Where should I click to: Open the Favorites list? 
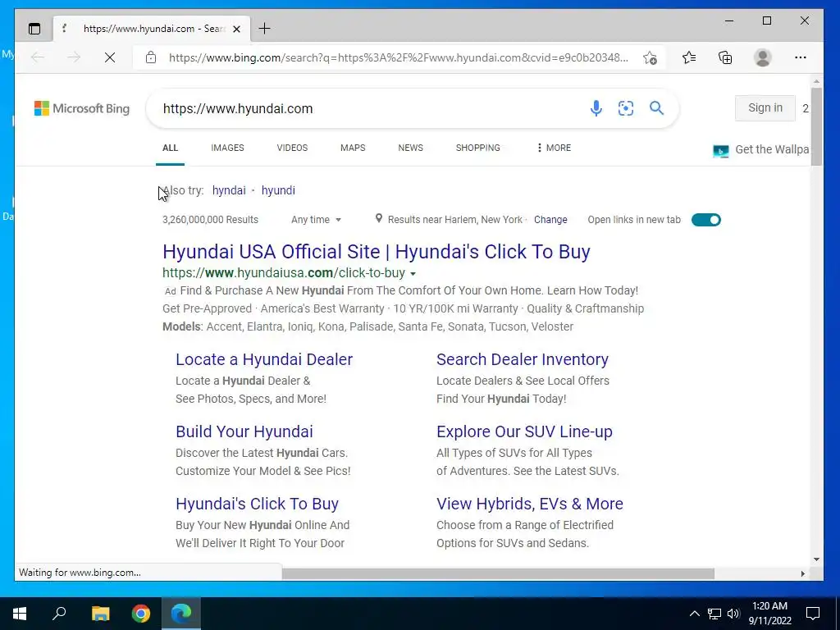coord(689,57)
